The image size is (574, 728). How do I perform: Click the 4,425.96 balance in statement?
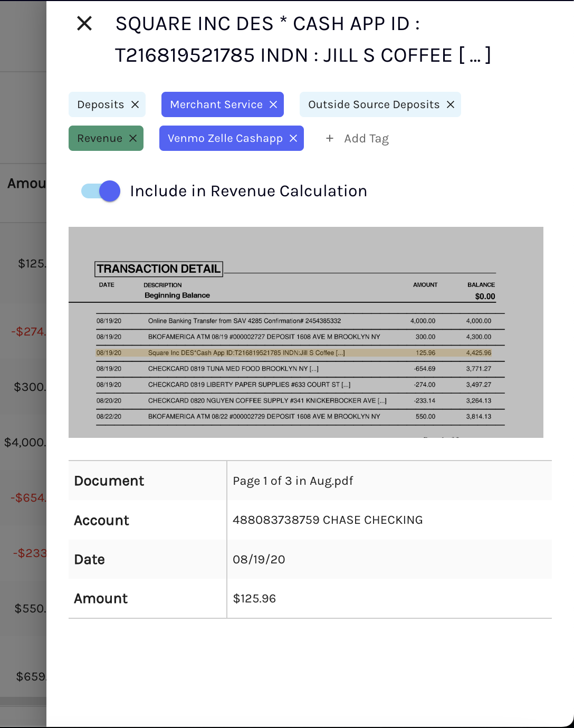pyautogui.click(x=479, y=353)
